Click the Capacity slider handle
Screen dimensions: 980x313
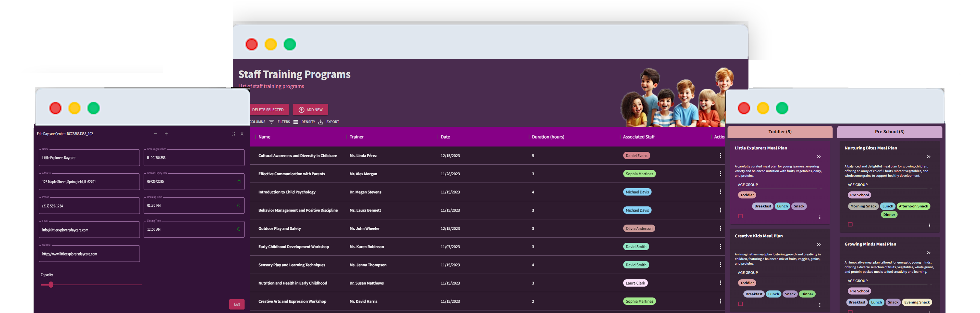pos(51,284)
